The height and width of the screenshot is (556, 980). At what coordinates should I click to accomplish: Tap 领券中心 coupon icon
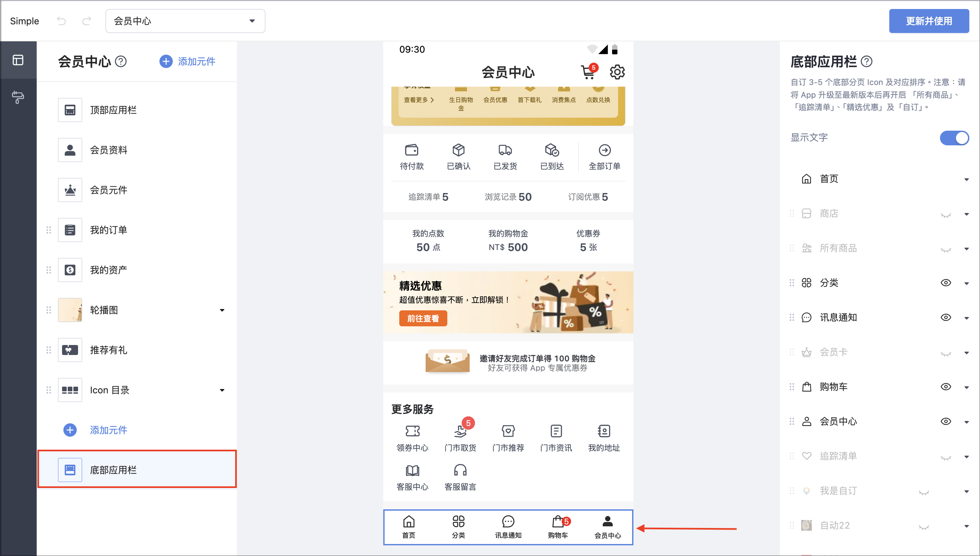pos(412,431)
